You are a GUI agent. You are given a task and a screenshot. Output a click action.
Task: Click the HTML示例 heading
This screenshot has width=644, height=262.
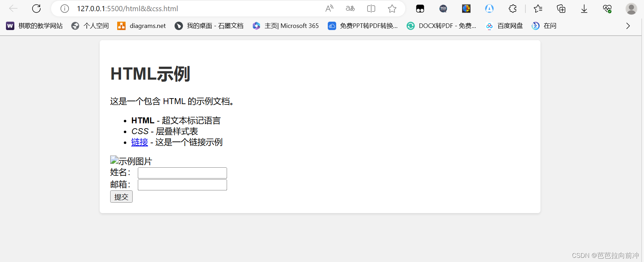click(x=150, y=74)
